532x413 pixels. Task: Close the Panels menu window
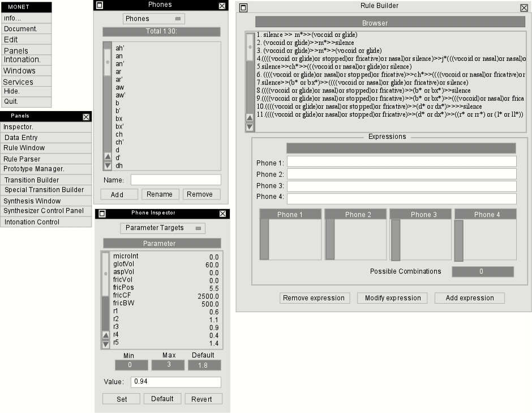pyautogui.click(x=86, y=117)
